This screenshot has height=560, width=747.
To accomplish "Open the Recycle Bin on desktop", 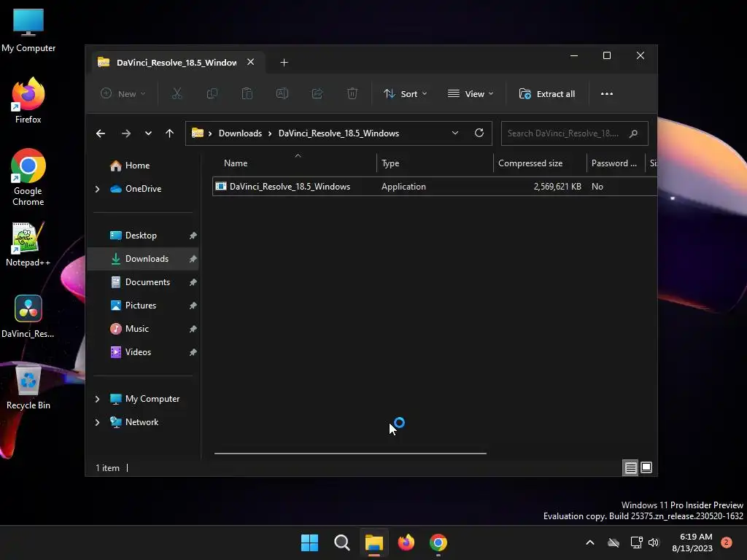I will click(28, 387).
